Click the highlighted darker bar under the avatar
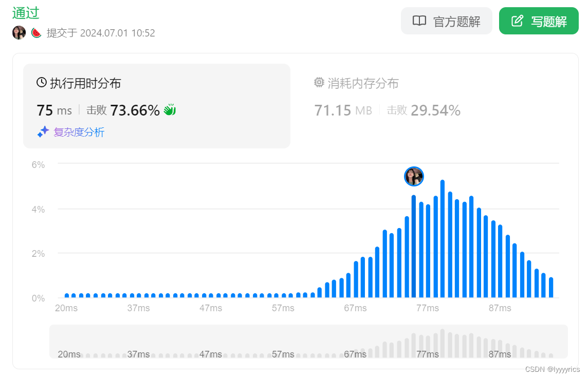 tap(414, 246)
